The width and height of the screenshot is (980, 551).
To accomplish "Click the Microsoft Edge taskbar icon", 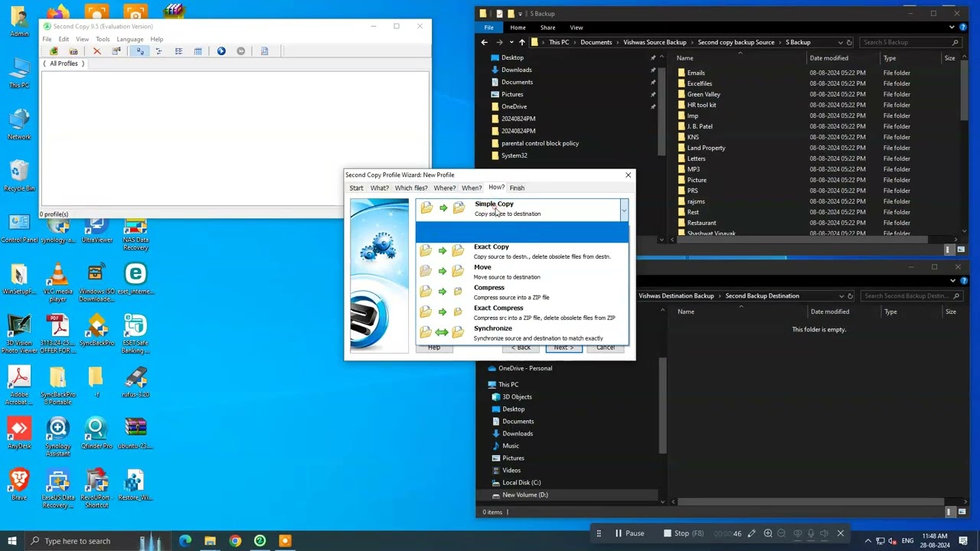I will 185,541.
